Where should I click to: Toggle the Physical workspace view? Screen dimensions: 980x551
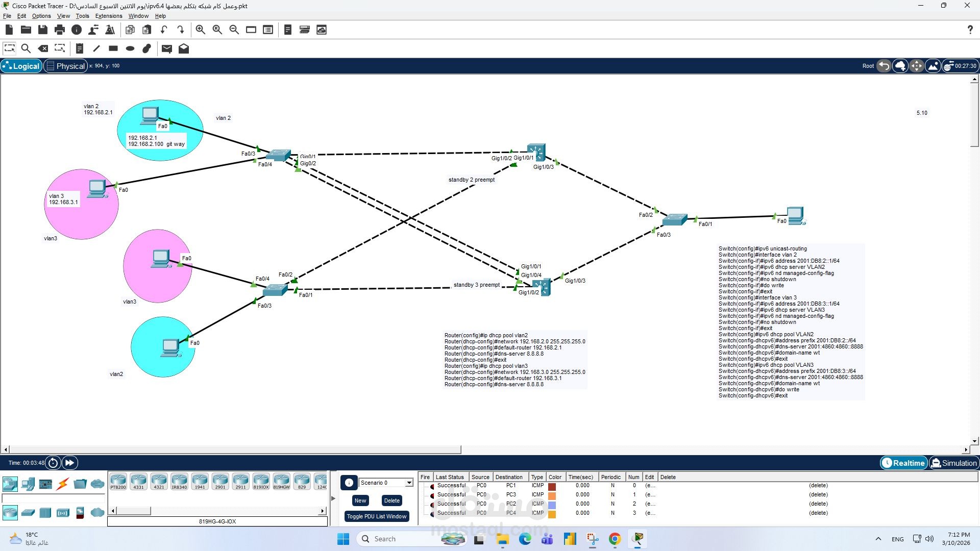pyautogui.click(x=65, y=66)
